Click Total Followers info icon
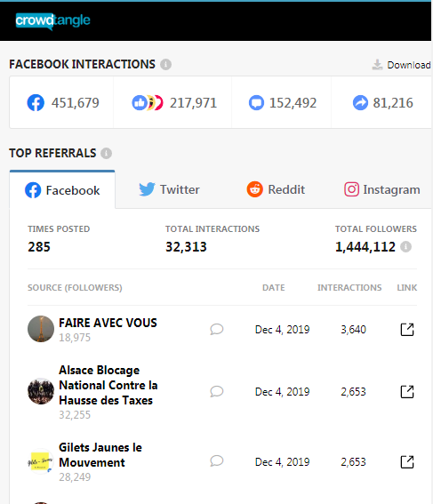 coord(405,247)
